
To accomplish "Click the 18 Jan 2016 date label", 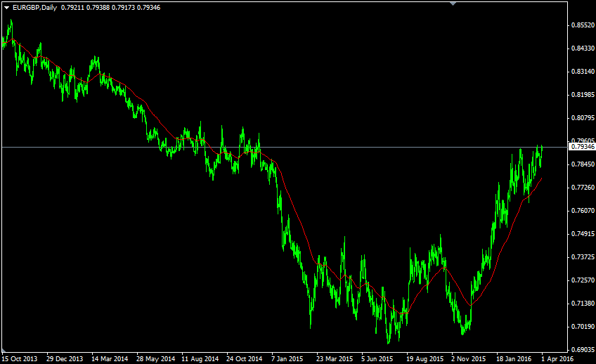I will 514,358.
